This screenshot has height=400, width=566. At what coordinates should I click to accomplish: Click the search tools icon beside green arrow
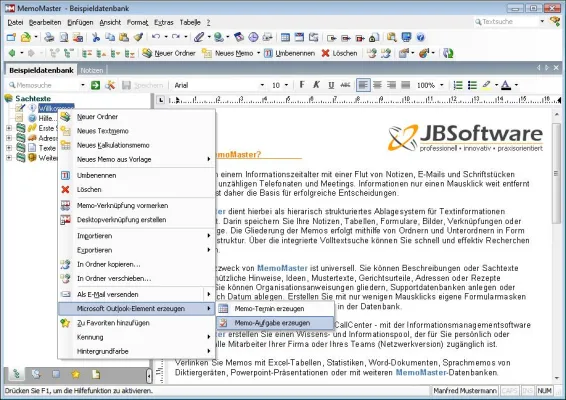110,85
